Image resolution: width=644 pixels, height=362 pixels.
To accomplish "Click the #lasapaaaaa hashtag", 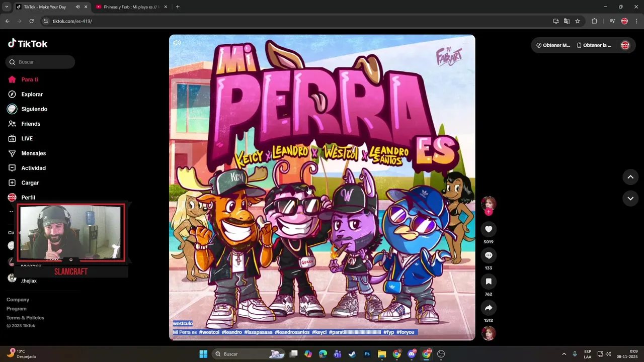I will click(x=258, y=332).
